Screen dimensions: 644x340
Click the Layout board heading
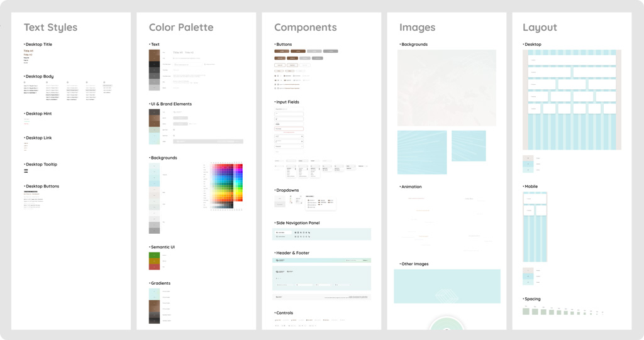(540, 28)
